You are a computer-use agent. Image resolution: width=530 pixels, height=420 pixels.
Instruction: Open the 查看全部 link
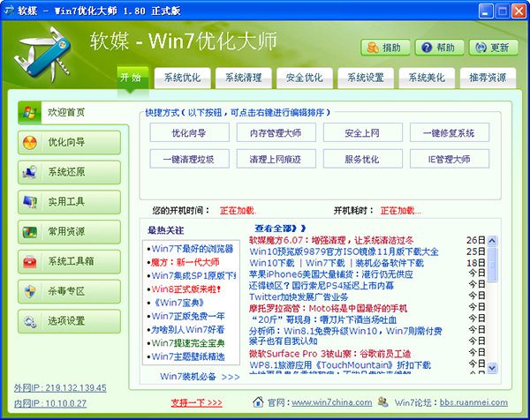tap(280, 229)
